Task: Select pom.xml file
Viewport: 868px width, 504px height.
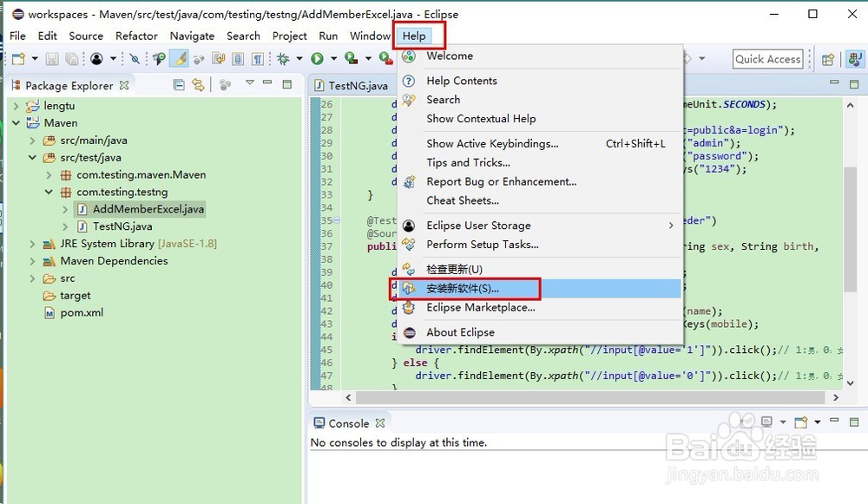Action: pos(82,312)
